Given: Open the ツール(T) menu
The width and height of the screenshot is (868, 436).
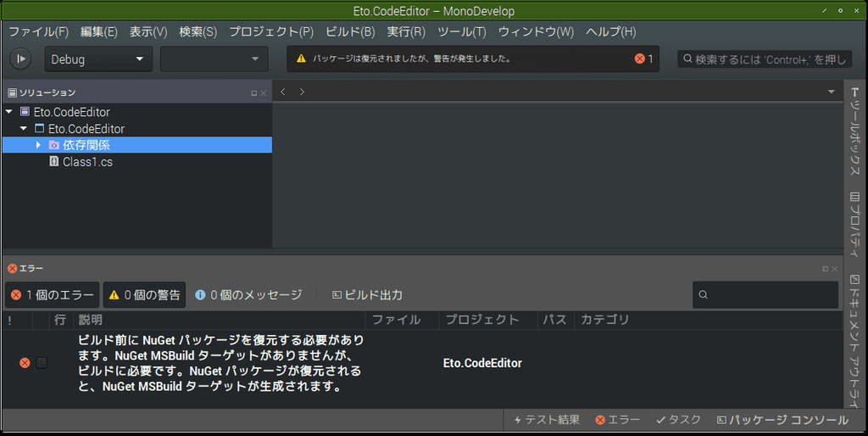Looking at the screenshot, I should click(462, 31).
